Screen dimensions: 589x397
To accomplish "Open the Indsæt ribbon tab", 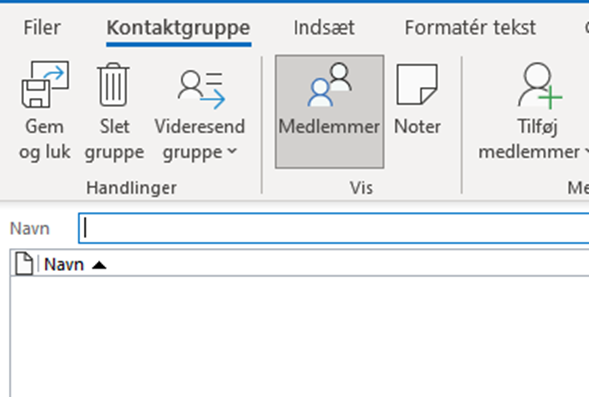I will coord(324,27).
